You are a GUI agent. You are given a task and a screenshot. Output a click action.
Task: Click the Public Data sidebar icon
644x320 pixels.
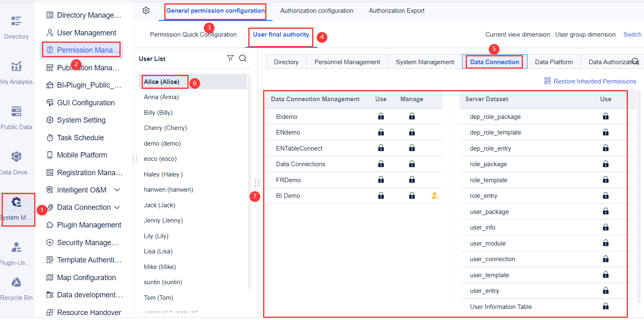[16, 116]
